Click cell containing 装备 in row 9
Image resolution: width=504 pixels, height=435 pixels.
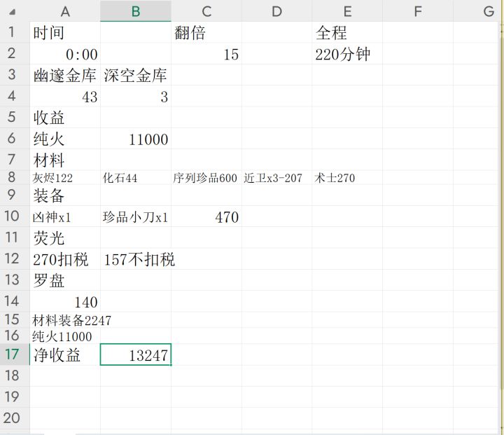tap(65, 195)
